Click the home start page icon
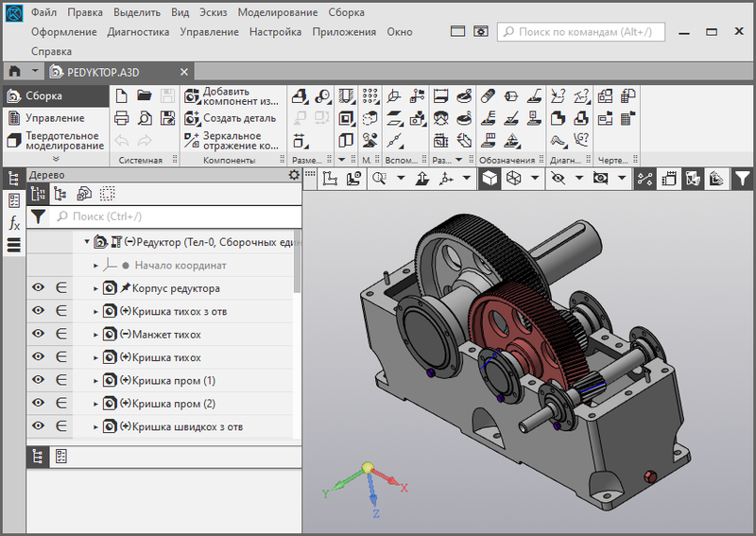This screenshot has width=756, height=536. 15,72
